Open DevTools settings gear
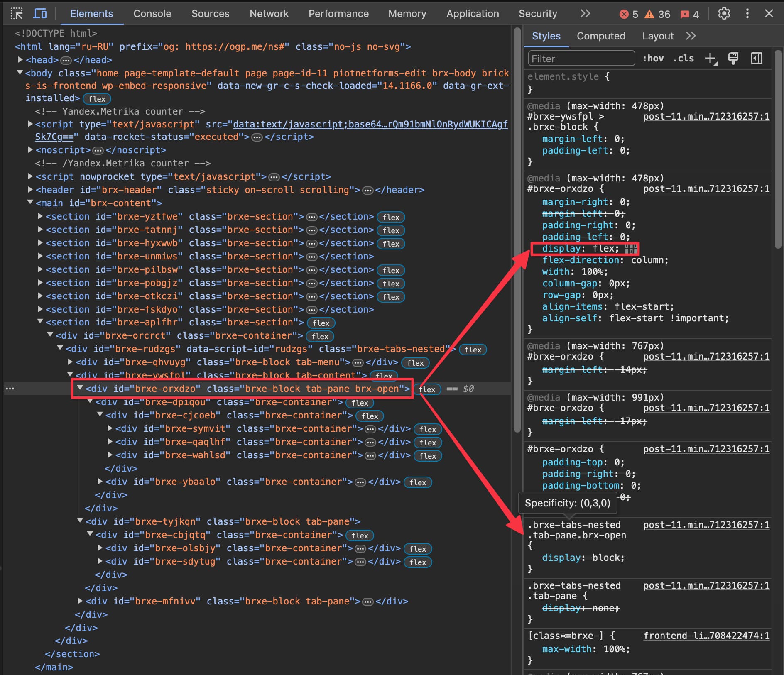Screen dimensions: 784x675 click(x=724, y=14)
